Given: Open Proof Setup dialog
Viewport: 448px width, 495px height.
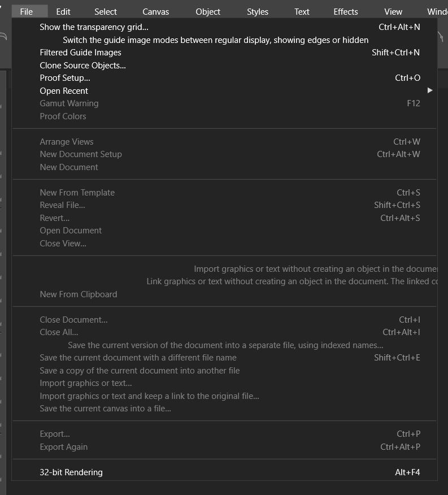Looking at the screenshot, I should click(65, 78).
